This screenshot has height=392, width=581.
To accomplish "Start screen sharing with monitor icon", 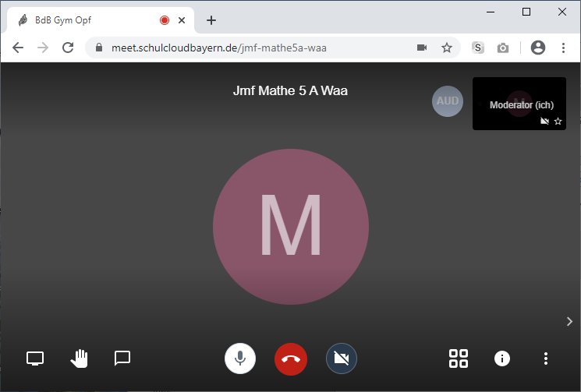I will point(35,358).
